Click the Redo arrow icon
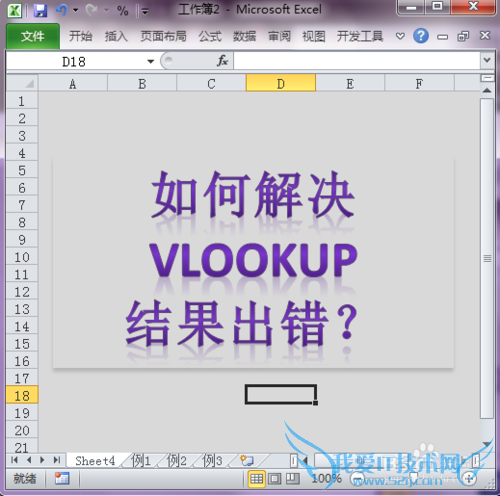 (x=92, y=10)
